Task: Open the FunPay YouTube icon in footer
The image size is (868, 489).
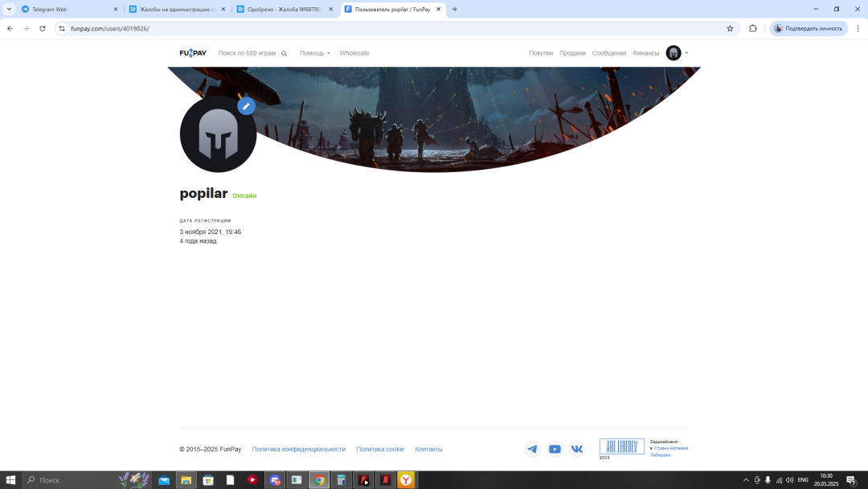Action: coord(555,449)
